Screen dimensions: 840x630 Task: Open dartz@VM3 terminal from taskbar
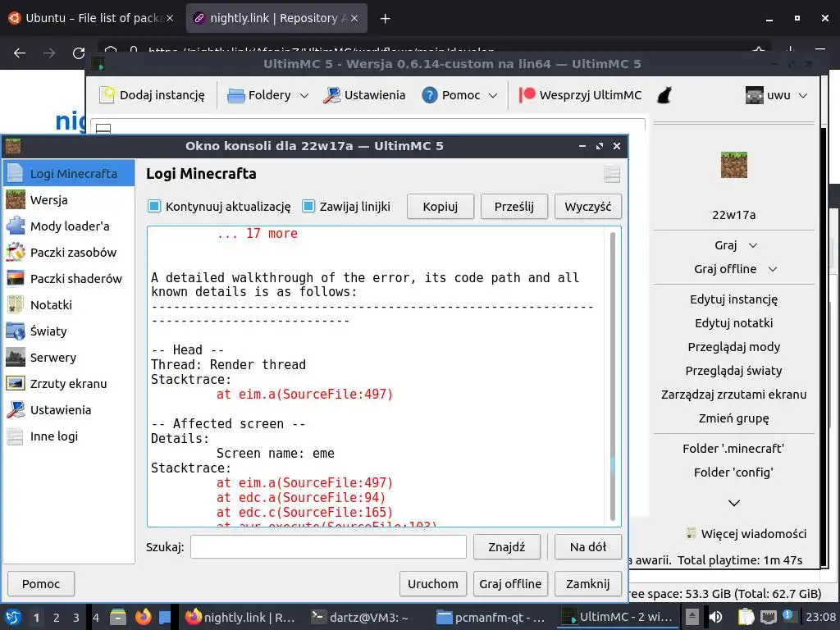pyautogui.click(x=361, y=617)
